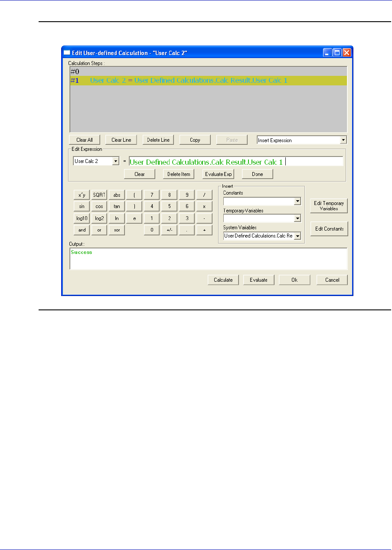The height and width of the screenshot is (550, 392).
Task: Open the System Variables dropdown
Action: 297,236
